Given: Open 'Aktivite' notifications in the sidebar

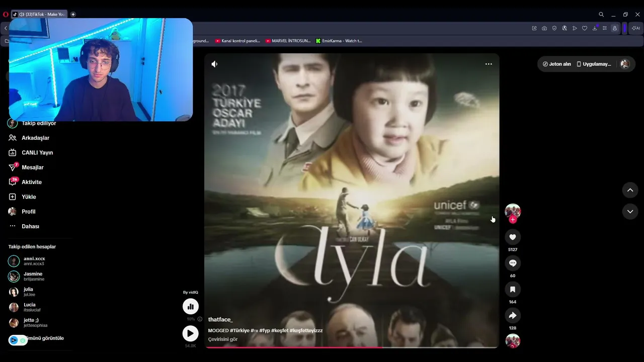Looking at the screenshot, I should coord(25,182).
